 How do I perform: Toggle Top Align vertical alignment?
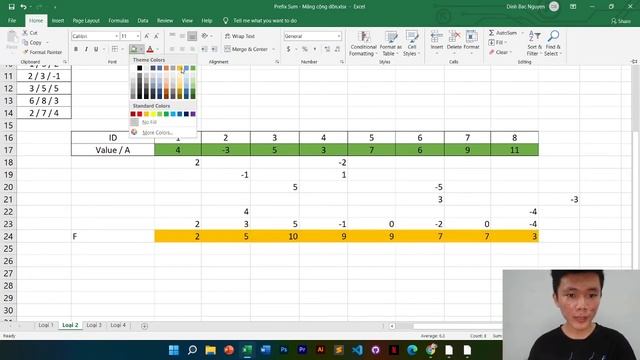click(x=172, y=36)
